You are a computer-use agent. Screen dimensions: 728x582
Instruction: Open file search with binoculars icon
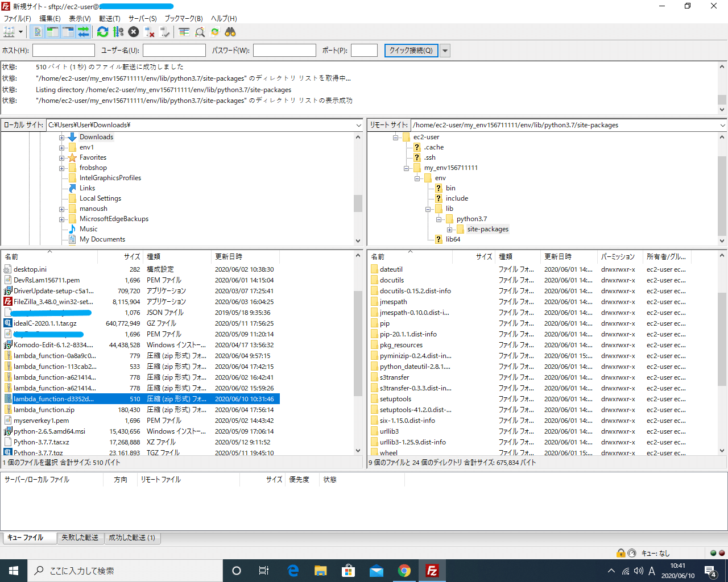230,32
